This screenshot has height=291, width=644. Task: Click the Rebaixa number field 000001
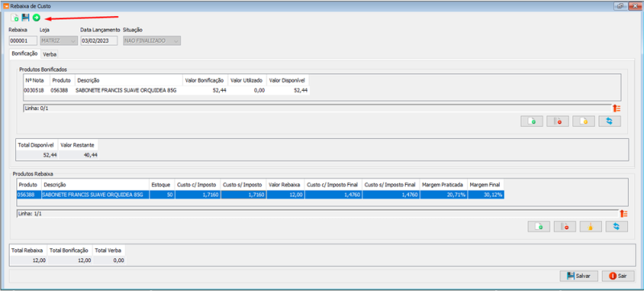23,40
